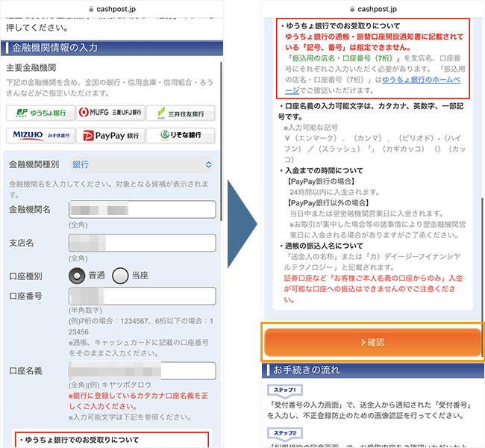Pick the りそな銀行 bank button

pyautogui.click(x=181, y=135)
